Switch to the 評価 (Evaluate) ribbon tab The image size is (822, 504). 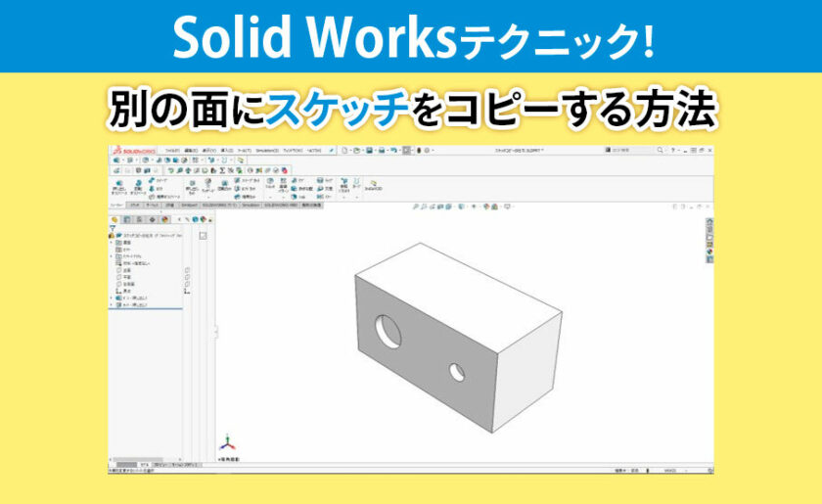tap(170, 206)
